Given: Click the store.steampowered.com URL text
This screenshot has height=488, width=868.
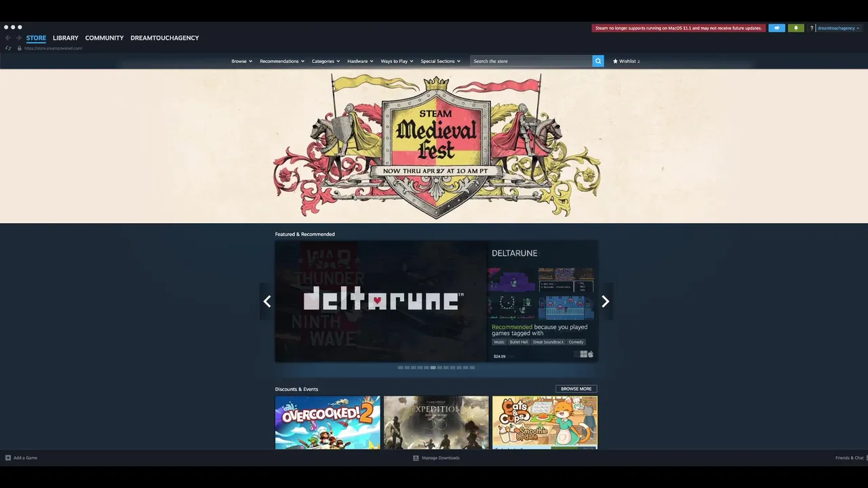Looking at the screenshot, I should [54, 48].
